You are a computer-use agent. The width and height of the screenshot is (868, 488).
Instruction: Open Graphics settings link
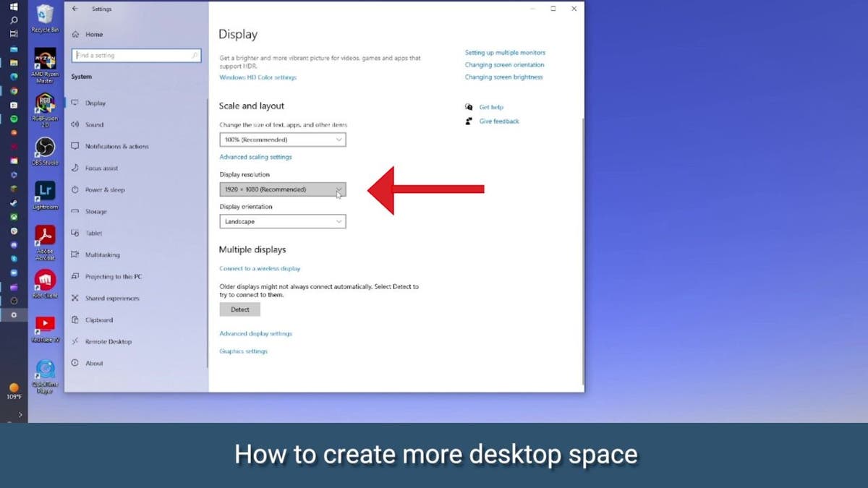point(243,351)
